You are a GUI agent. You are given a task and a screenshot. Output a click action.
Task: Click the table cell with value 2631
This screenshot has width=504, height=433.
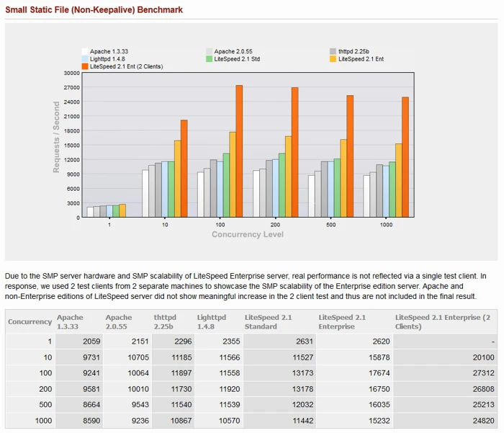point(279,342)
